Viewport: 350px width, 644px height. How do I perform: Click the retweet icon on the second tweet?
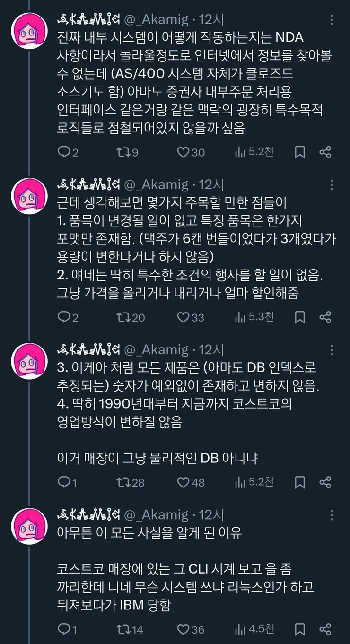pyautogui.click(x=124, y=317)
